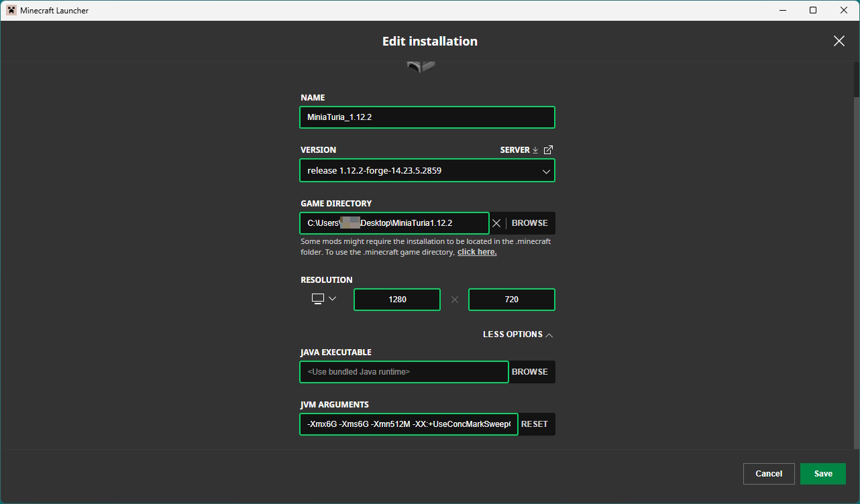This screenshot has width=860, height=504.
Task: Browse for Java executable
Action: [530, 372]
